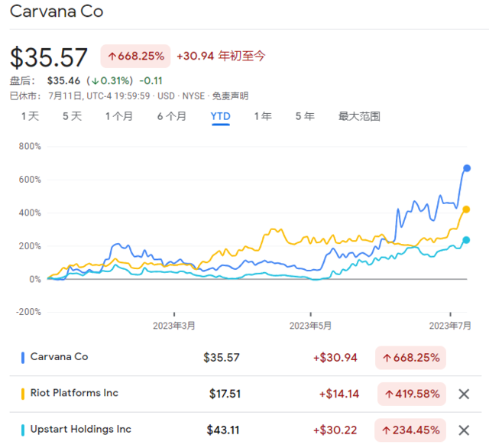Remove Upstart Holdings Inc comparison
Viewport: 489px width, 448px height.
pos(464,430)
